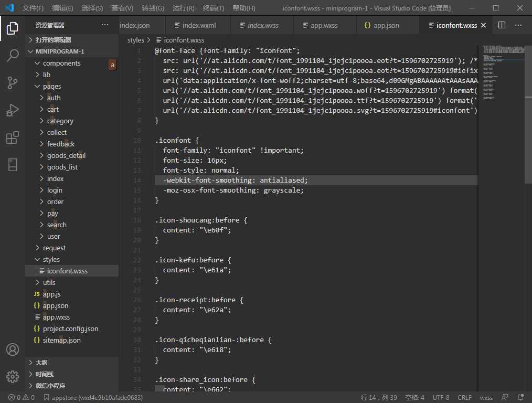
Task: Open the mini program panel icon in activity bar
Action: click(x=12, y=165)
